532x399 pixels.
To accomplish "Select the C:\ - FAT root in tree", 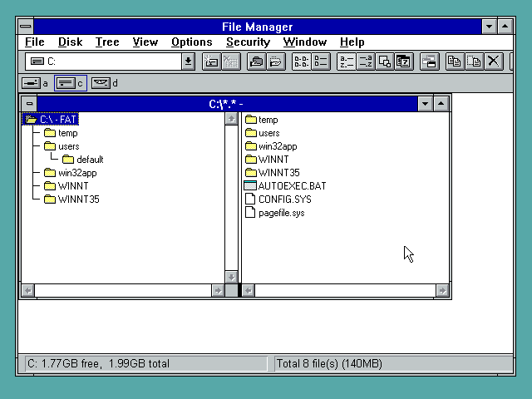I will pos(51,120).
